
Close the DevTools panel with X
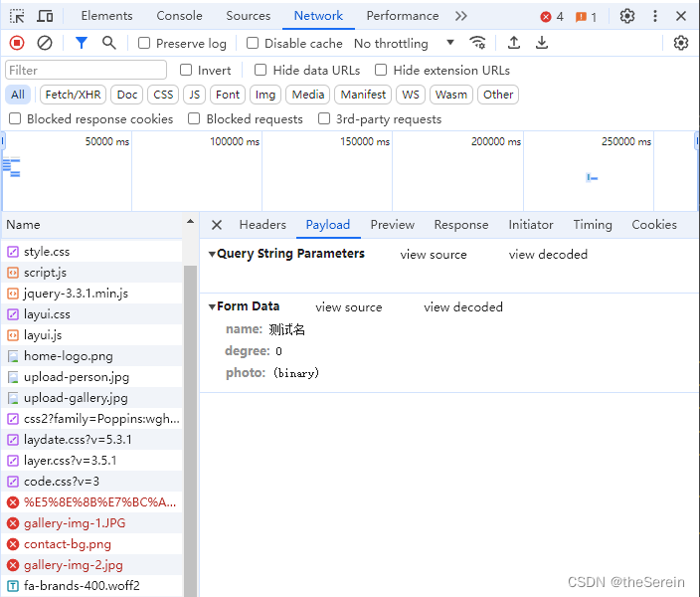pyautogui.click(x=681, y=17)
